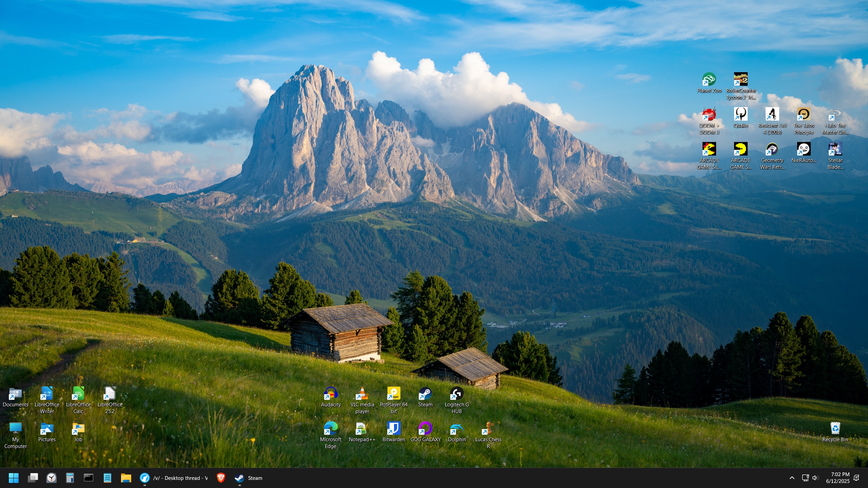Select the PotPlayer 64 bit icon
The image size is (868, 488).
[394, 400]
